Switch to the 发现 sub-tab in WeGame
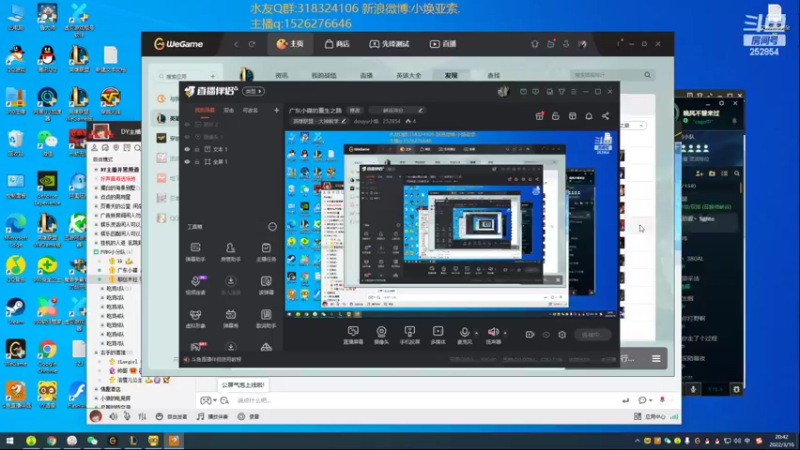The image size is (800, 450). pyautogui.click(x=451, y=76)
